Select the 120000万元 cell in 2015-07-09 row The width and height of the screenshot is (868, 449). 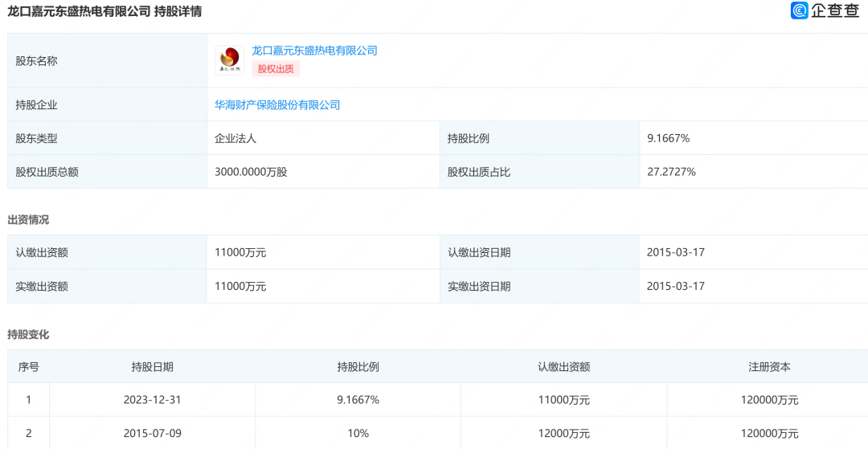[x=769, y=433]
